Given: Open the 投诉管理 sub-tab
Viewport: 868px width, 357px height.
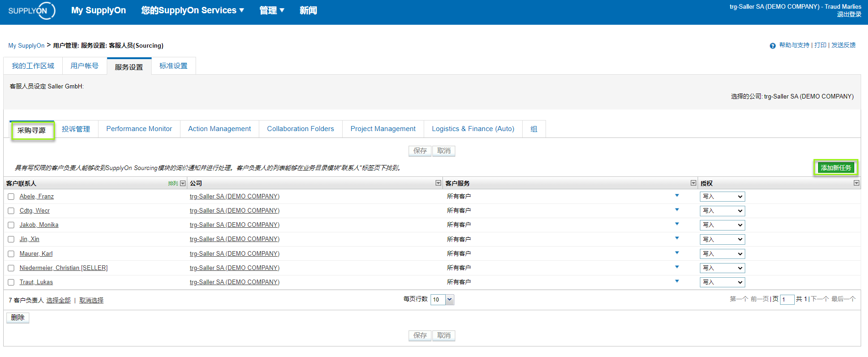Looking at the screenshot, I should tap(76, 129).
